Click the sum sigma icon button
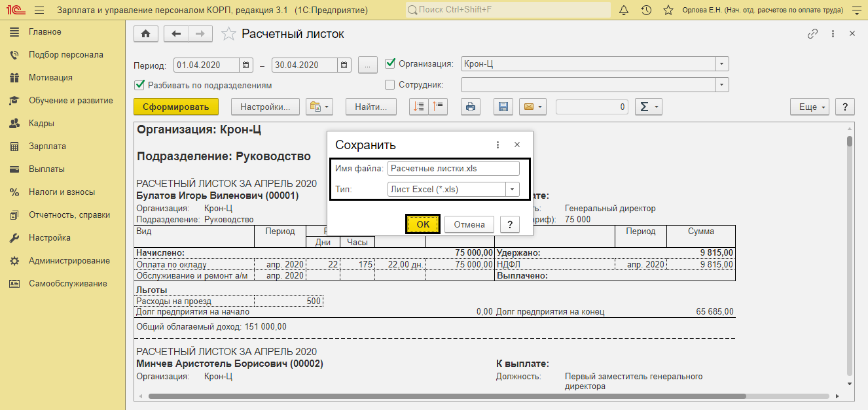 648,107
